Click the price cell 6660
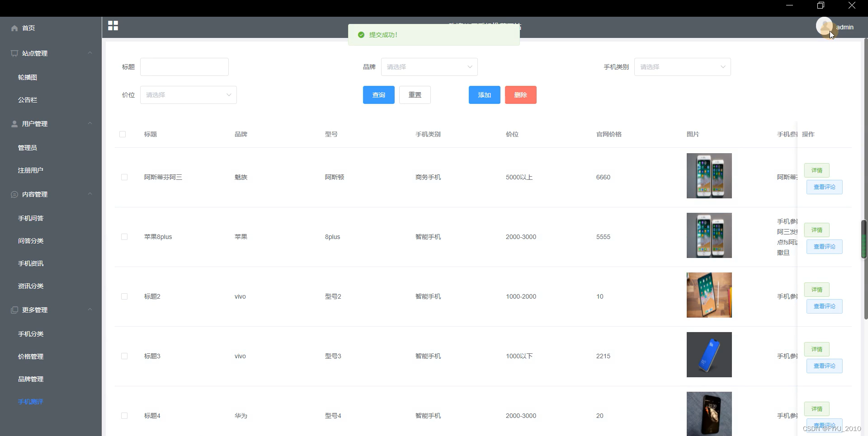This screenshot has width=868, height=436. (x=603, y=177)
